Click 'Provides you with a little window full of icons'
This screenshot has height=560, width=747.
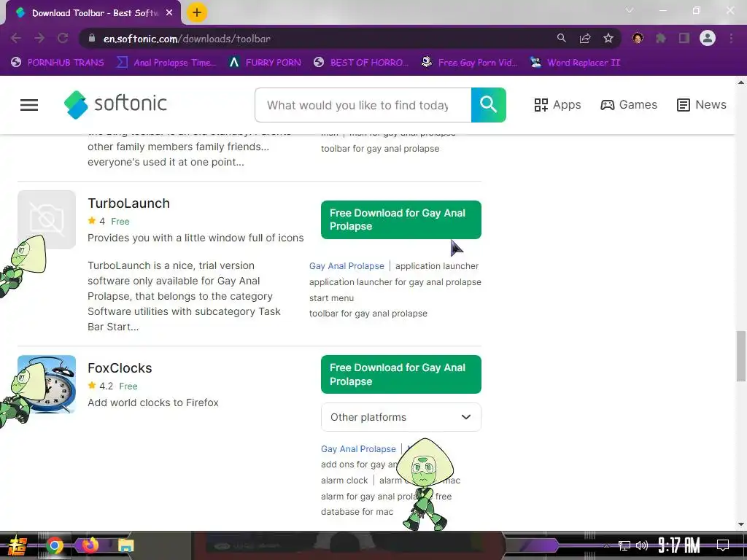pos(196,238)
